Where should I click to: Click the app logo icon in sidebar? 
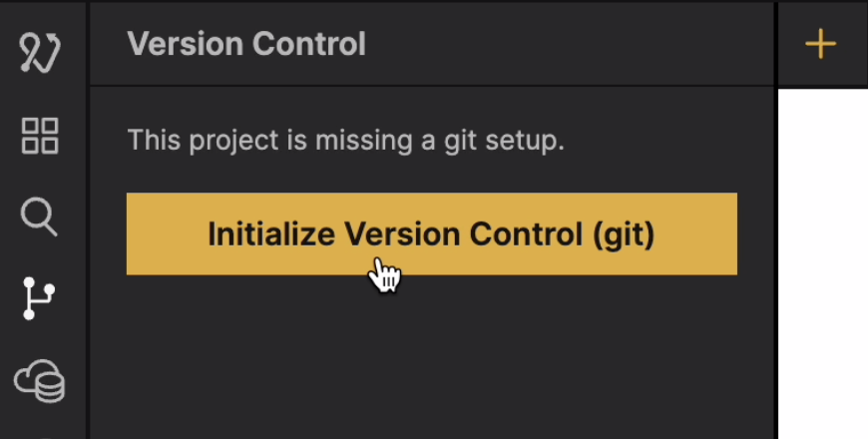(x=40, y=51)
